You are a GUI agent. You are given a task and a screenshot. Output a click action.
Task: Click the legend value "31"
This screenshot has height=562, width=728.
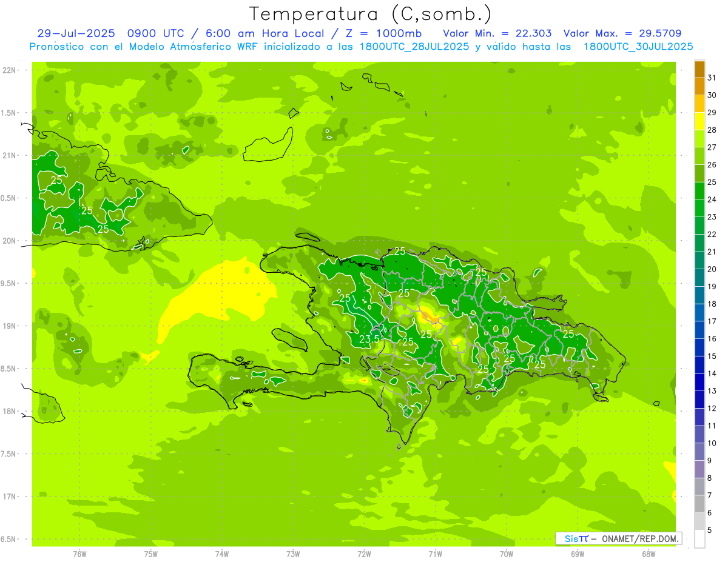[x=712, y=77]
